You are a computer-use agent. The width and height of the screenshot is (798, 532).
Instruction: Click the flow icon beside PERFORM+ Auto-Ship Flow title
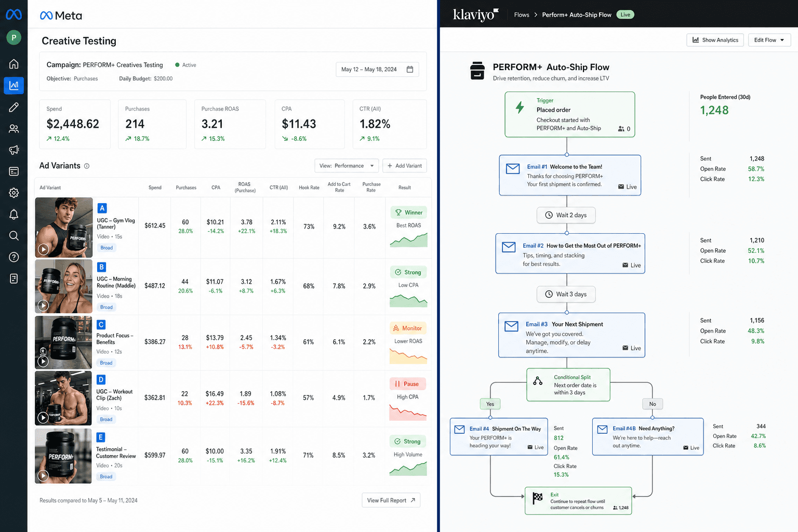coord(477,71)
